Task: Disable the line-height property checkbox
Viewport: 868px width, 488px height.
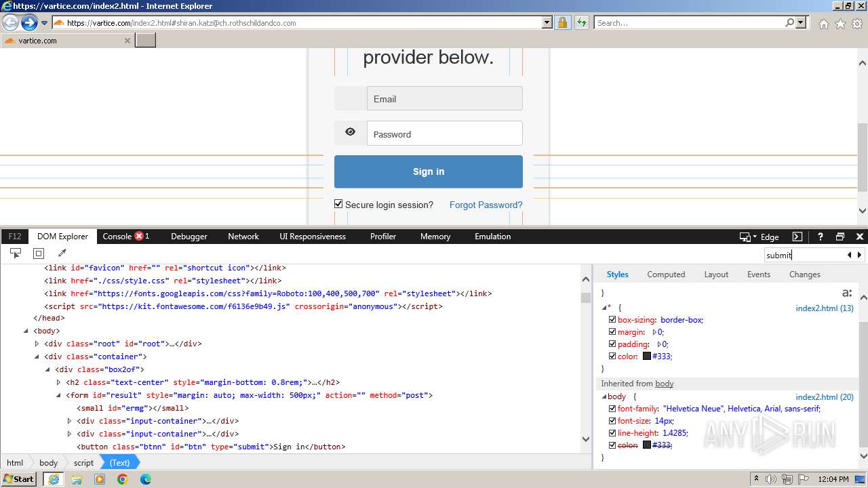Action: click(x=612, y=433)
